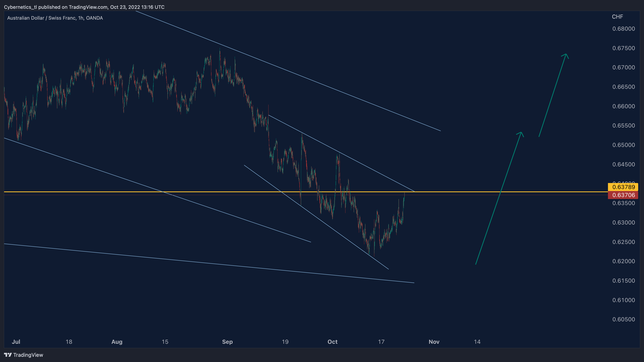Click the 0.62500 price axis label
This screenshot has height=362, width=644.
(624, 242)
